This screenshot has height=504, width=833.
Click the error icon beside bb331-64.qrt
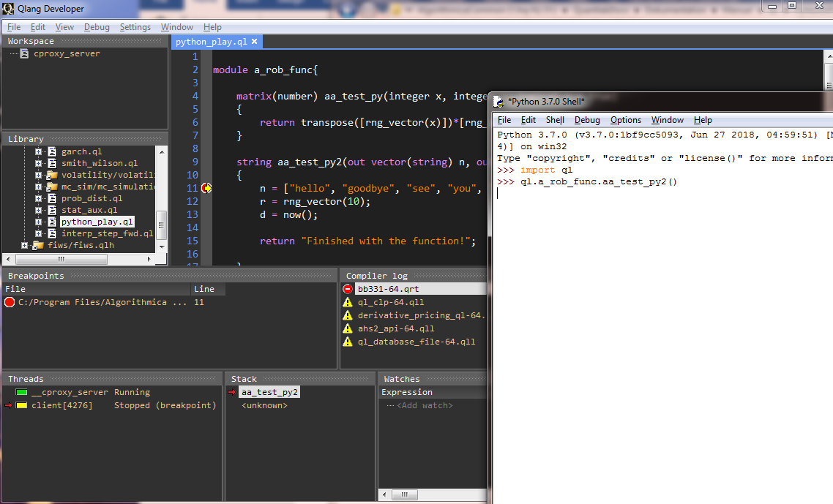pos(348,289)
